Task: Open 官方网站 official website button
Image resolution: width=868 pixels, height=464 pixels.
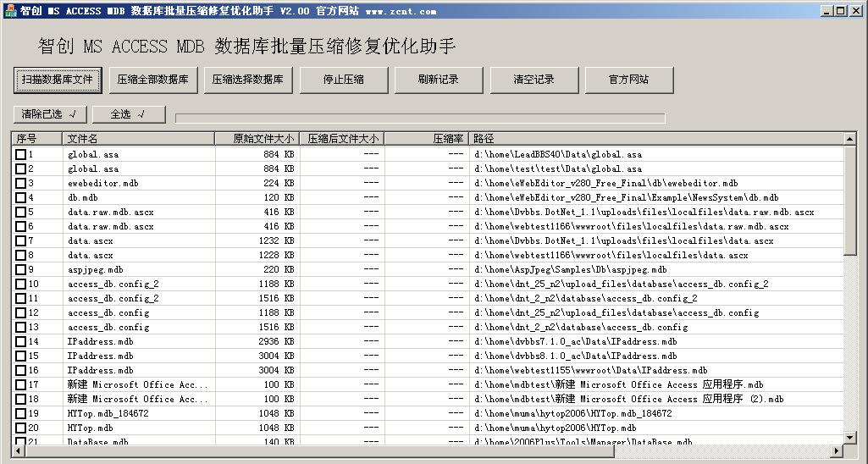Action: click(629, 80)
